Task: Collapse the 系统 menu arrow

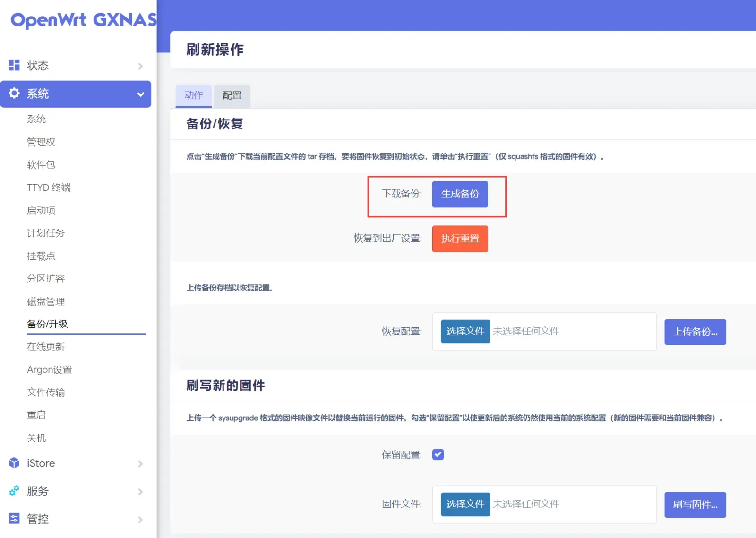Action: tap(140, 94)
